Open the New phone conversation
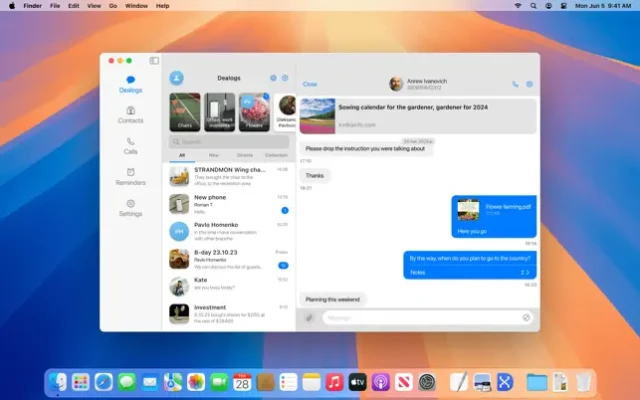 point(229,204)
